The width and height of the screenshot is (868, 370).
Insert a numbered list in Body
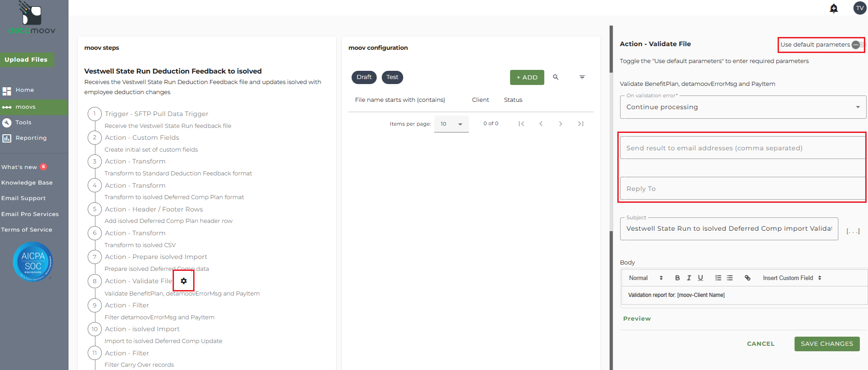click(718, 278)
